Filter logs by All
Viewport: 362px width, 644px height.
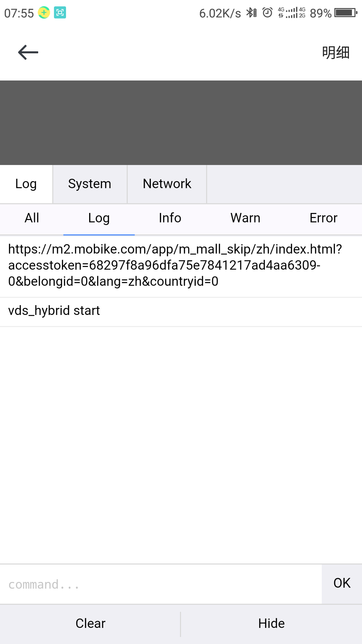pos(32,218)
